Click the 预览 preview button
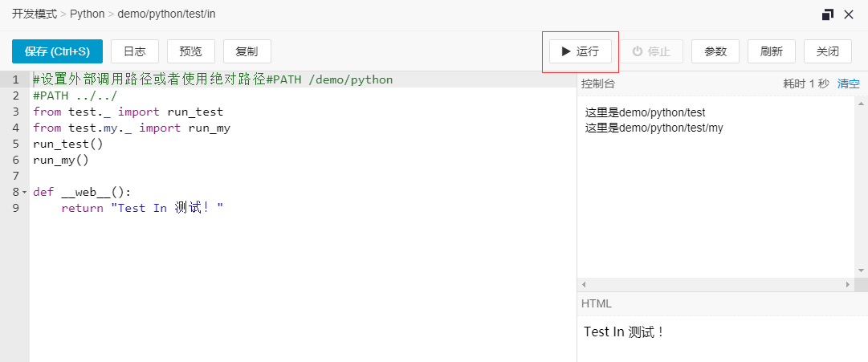The width and height of the screenshot is (868, 362). click(190, 51)
